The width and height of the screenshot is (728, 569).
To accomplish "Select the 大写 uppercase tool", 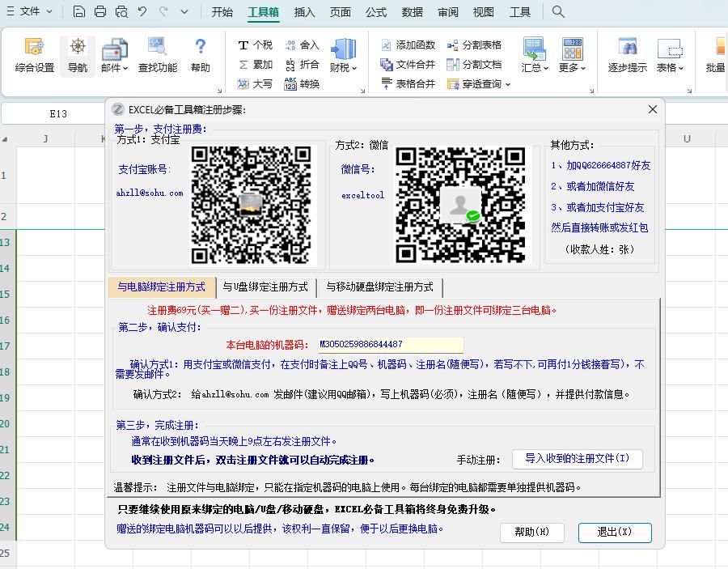I will [x=256, y=84].
